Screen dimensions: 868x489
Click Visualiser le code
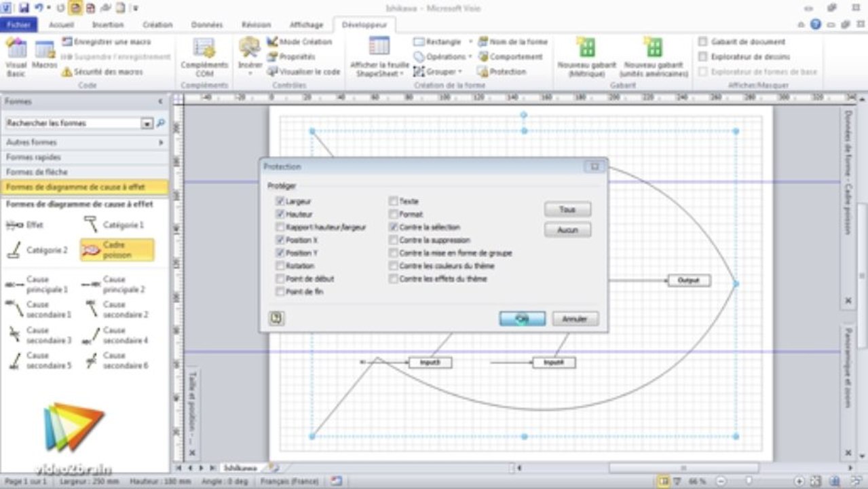[x=303, y=71]
